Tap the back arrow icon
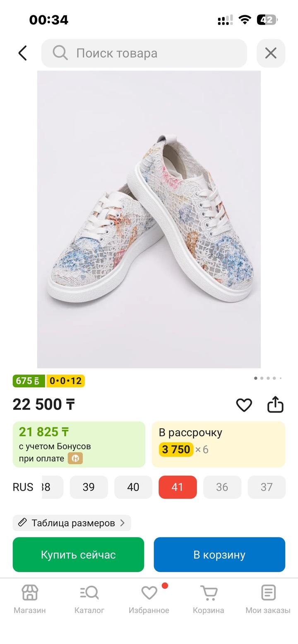Image resolution: width=298 pixels, height=644 pixels. [23, 53]
